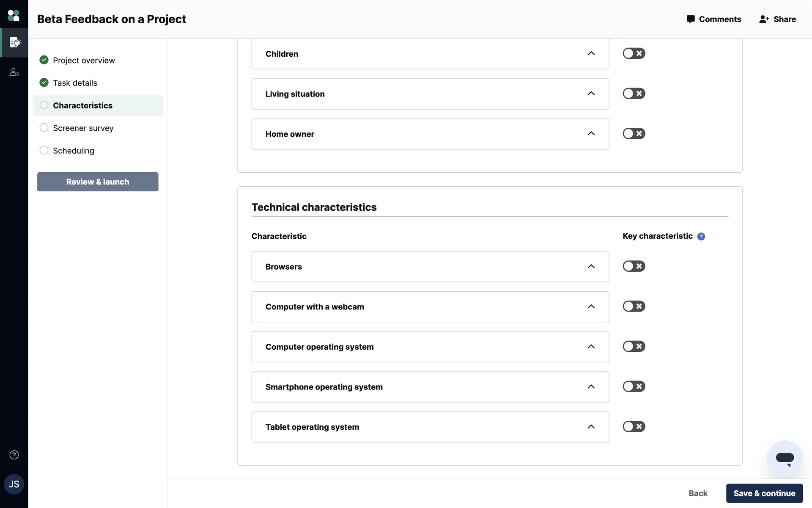Click the Review & launch button

(98, 182)
